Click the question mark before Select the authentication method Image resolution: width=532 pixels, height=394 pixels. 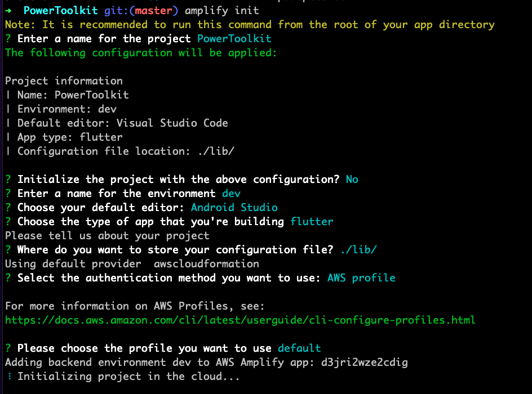click(8, 278)
